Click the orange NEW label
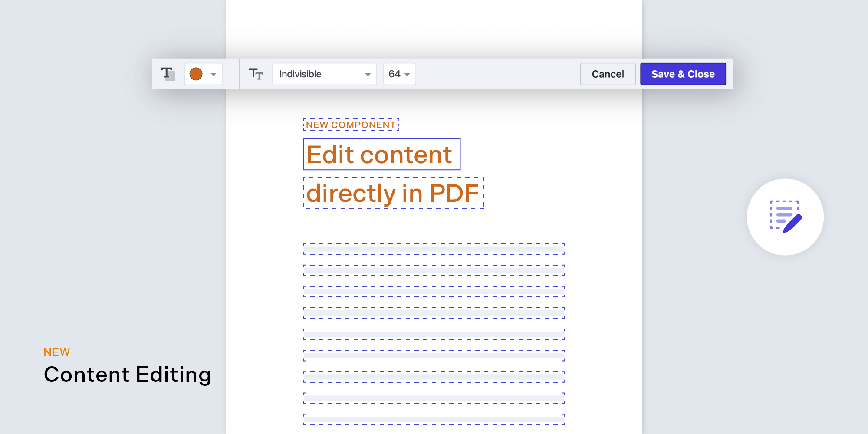 tap(56, 352)
